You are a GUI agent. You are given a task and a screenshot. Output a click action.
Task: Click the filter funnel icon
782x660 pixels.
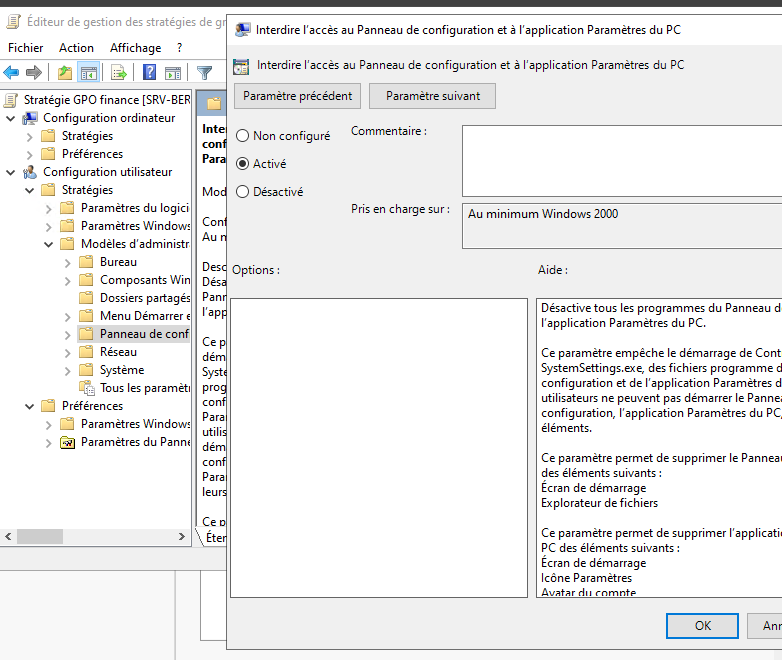click(204, 72)
